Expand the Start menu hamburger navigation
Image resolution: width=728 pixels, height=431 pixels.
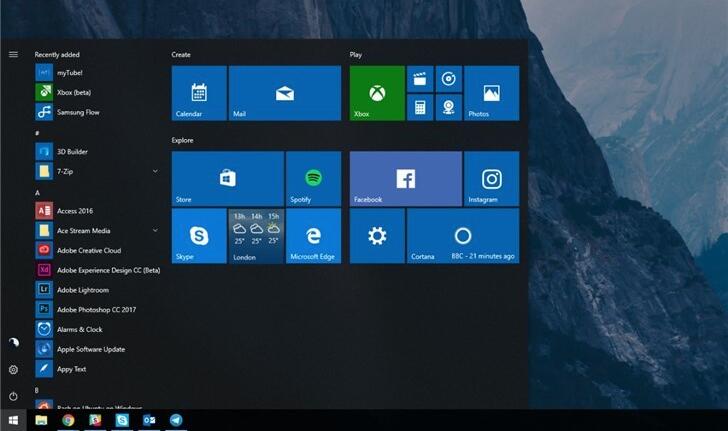(x=13, y=54)
